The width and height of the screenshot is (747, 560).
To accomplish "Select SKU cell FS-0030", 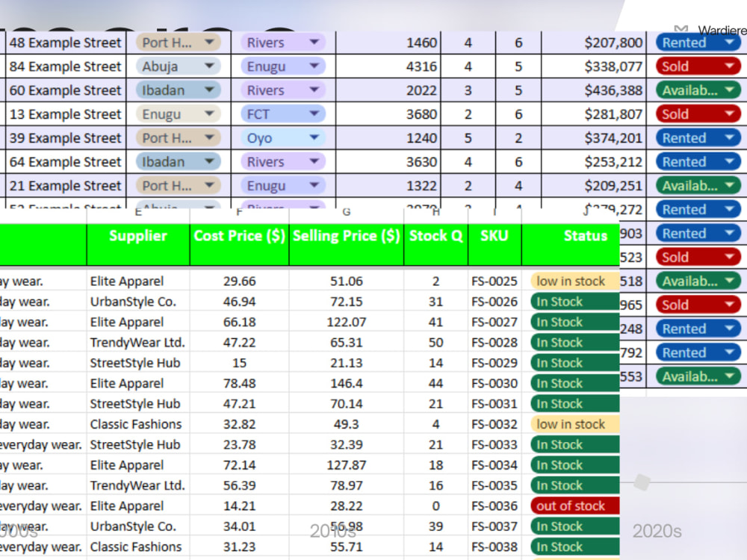I will click(495, 383).
